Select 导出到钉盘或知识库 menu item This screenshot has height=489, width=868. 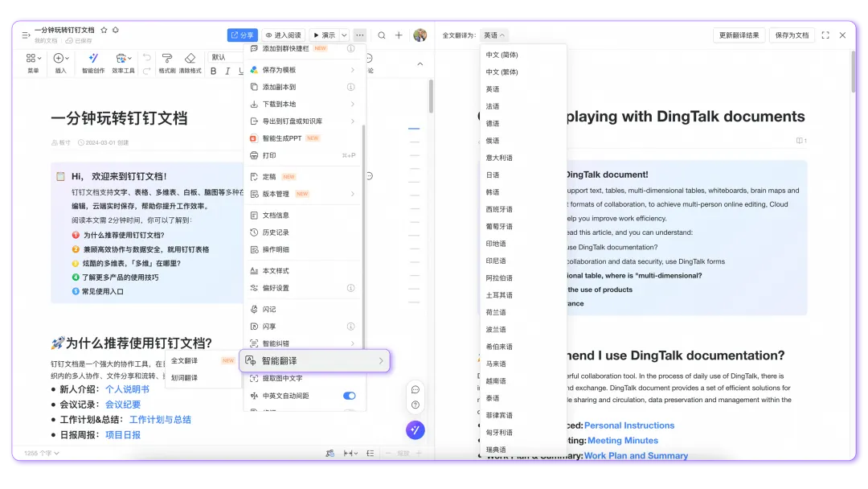pyautogui.click(x=303, y=121)
